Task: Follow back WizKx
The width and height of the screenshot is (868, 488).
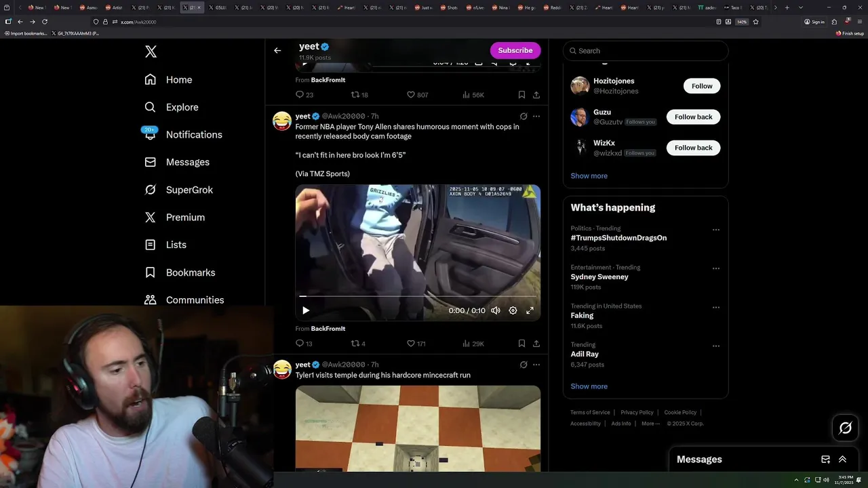Action: click(x=693, y=148)
